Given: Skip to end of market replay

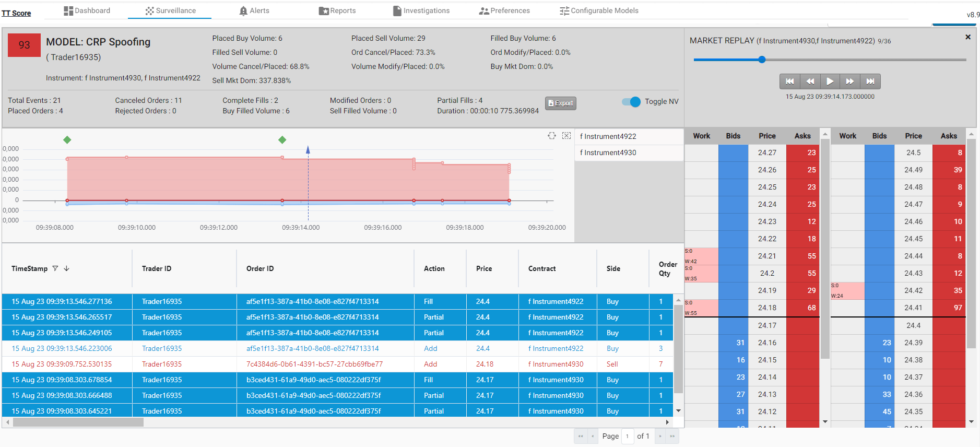Looking at the screenshot, I should tap(870, 81).
